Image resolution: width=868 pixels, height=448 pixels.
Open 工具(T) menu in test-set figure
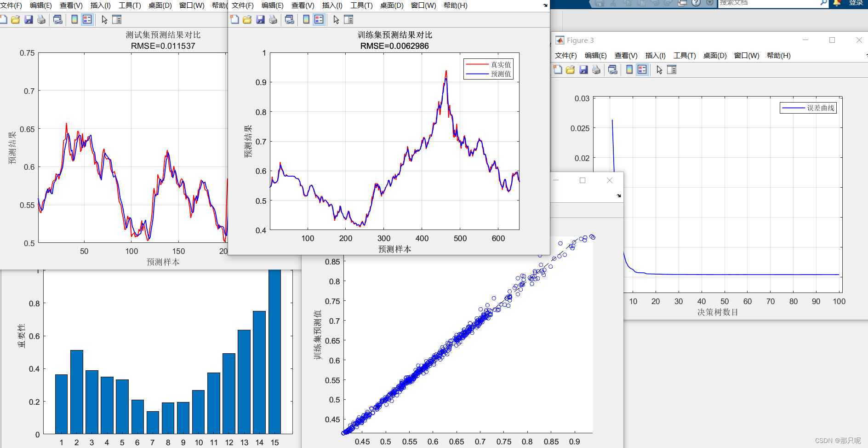(130, 5)
